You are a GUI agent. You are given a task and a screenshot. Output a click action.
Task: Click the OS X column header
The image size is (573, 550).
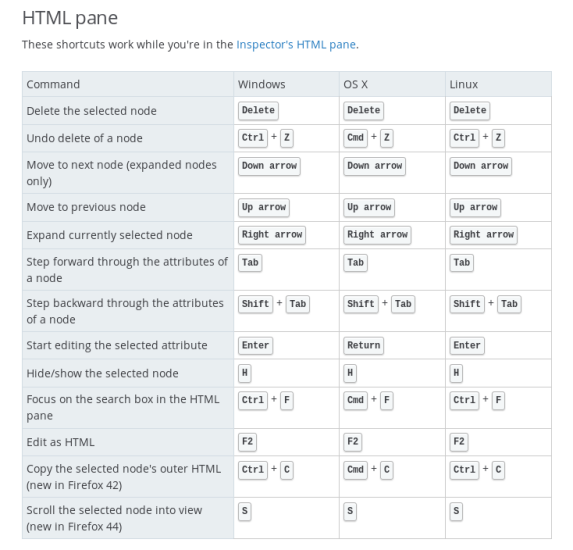pyautogui.click(x=355, y=84)
